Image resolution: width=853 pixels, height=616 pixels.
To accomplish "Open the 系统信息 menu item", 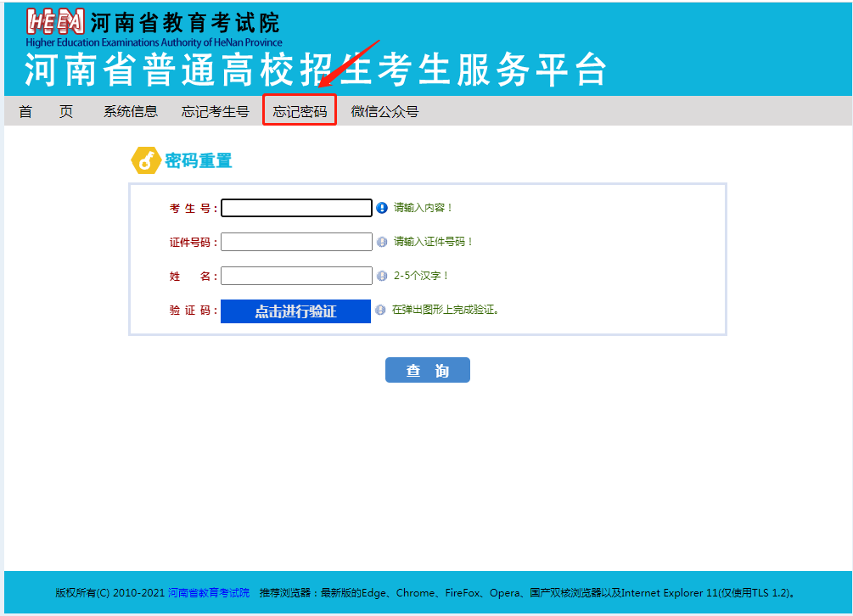I will pos(131,111).
